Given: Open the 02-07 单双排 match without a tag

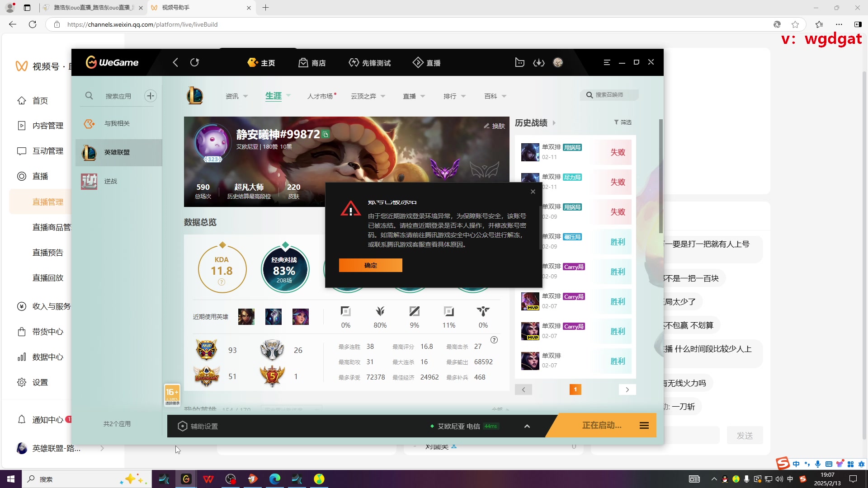Looking at the screenshot, I should (x=576, y=361).
